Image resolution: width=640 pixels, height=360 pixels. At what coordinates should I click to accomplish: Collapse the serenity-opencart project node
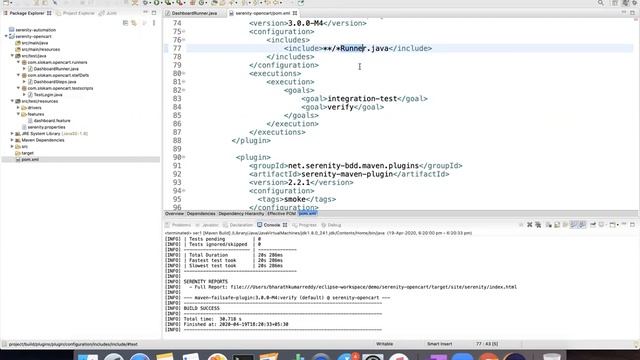point(6,36)
